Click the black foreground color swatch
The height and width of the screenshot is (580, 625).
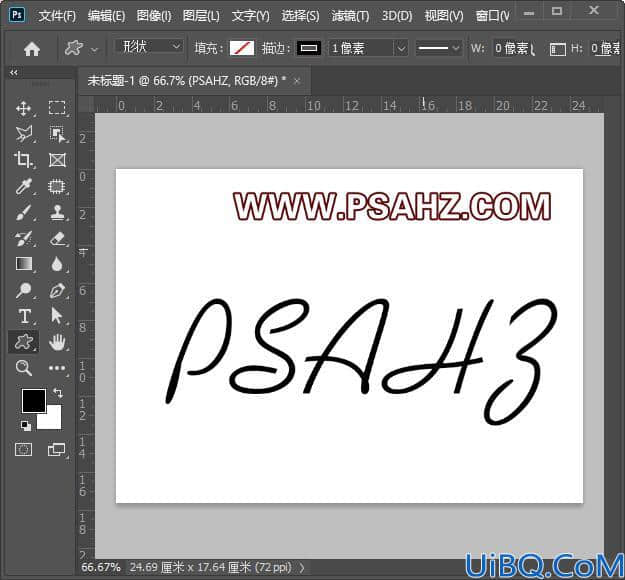pyautogui.click(x=33, y=401)
